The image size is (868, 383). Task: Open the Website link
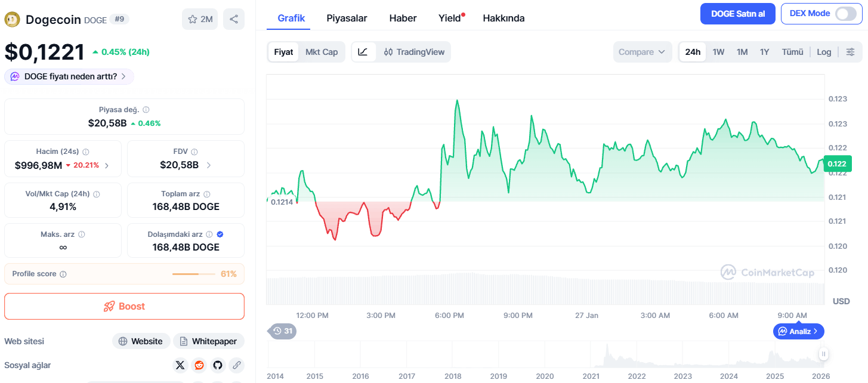pyautogui.click(x=141, y=341)
